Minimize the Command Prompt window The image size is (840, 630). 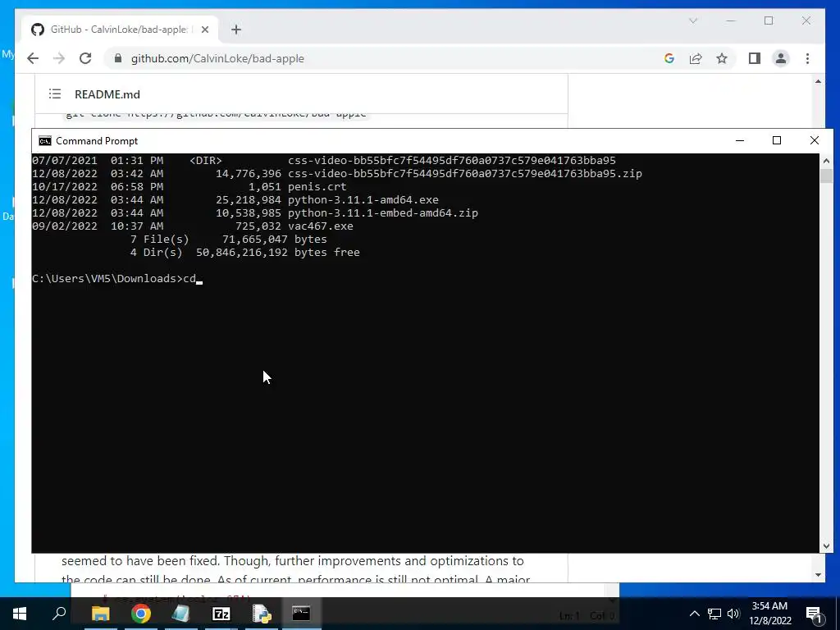740,140
